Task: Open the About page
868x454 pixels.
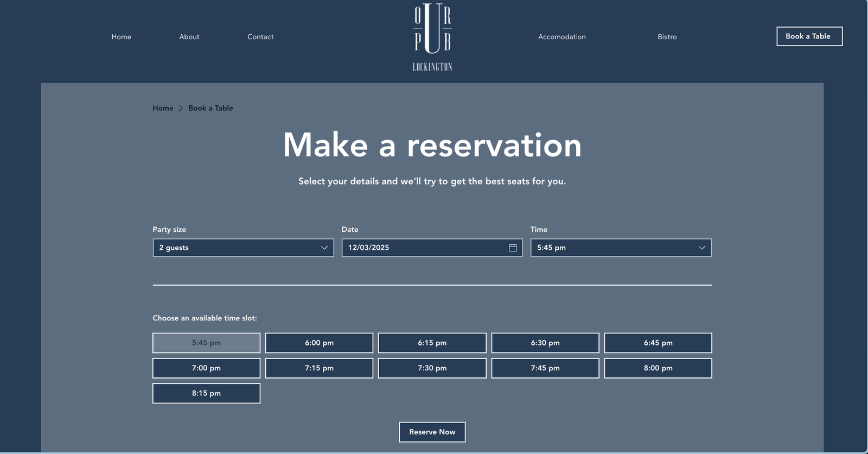Action: click(x=189, y=37)
